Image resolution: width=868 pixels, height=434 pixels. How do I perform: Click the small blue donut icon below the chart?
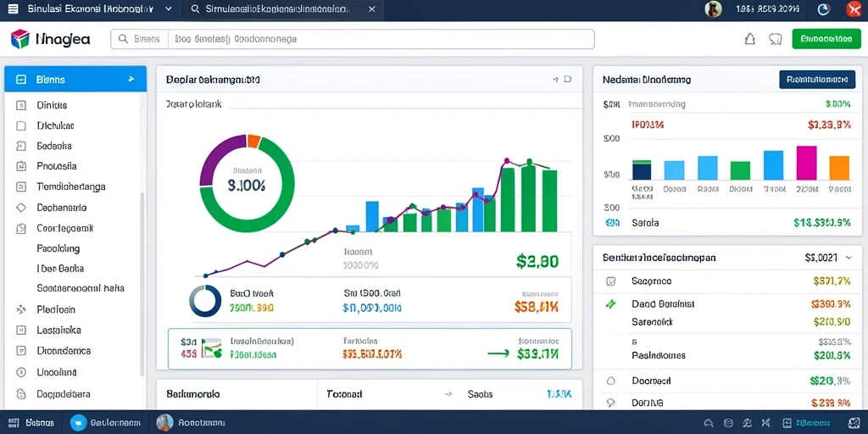pyautogui.click(x=205, y=301)
